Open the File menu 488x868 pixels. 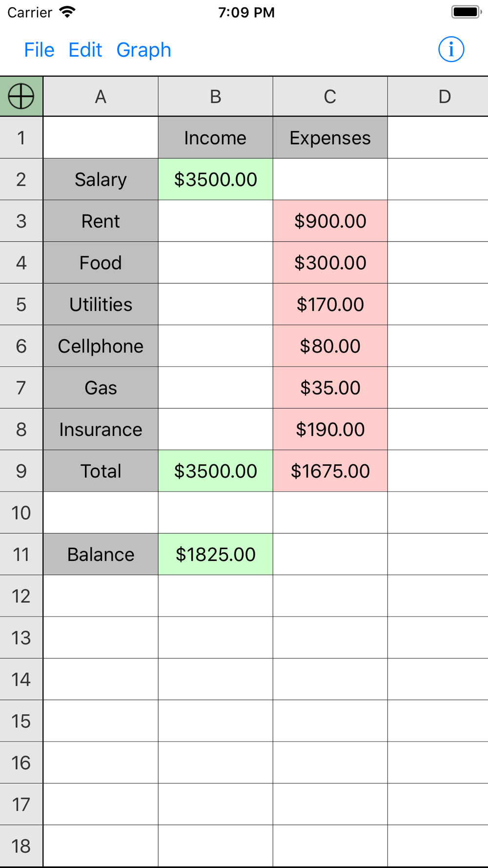pyautogui.click(x=39, y=50)
